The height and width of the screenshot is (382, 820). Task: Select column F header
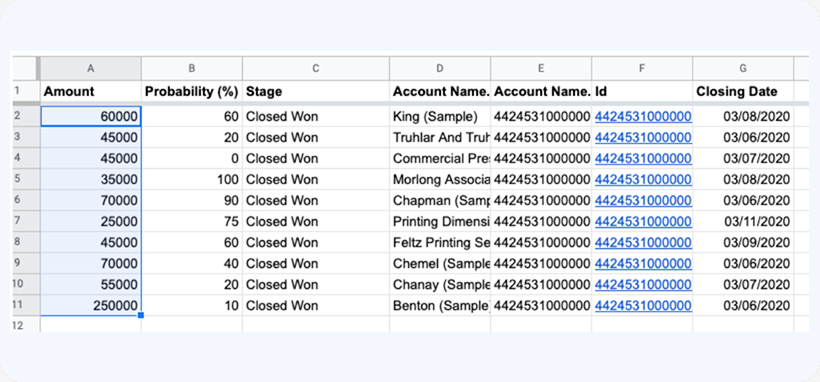[642, 69]
